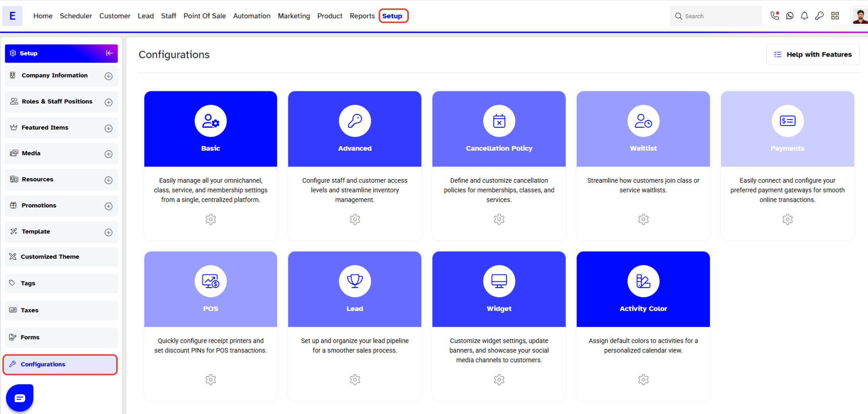Open Basic card gear settings icon
This screenshot has width=868, height=414.
211,219
